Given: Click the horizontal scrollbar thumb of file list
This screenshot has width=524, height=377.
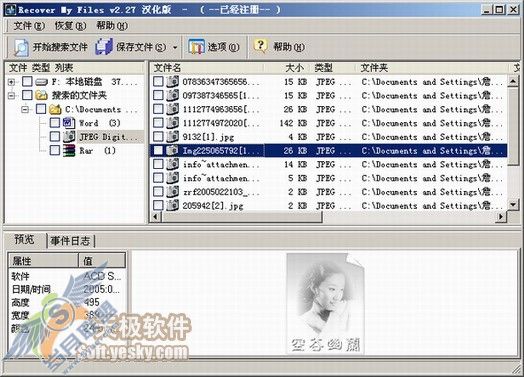Looking at the screenshot, I should tap(241, 217).
